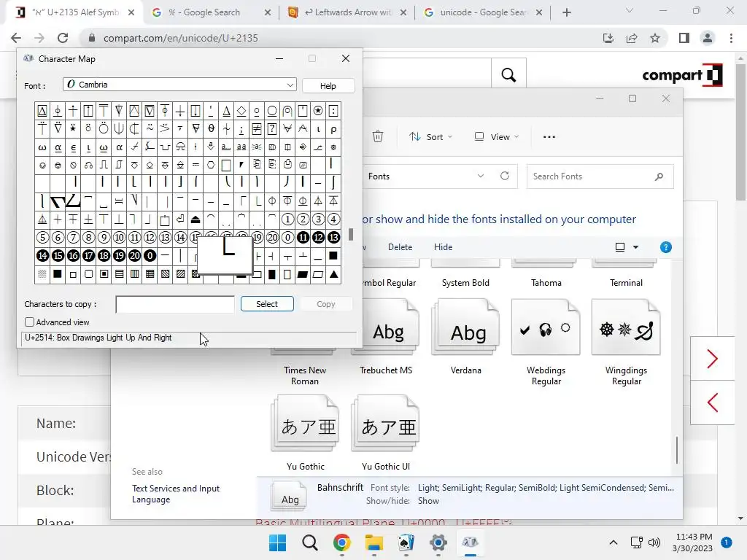The image size is (747, 560).
Task: Select the Yu Gothic UI font
Action: pos(386,433)
